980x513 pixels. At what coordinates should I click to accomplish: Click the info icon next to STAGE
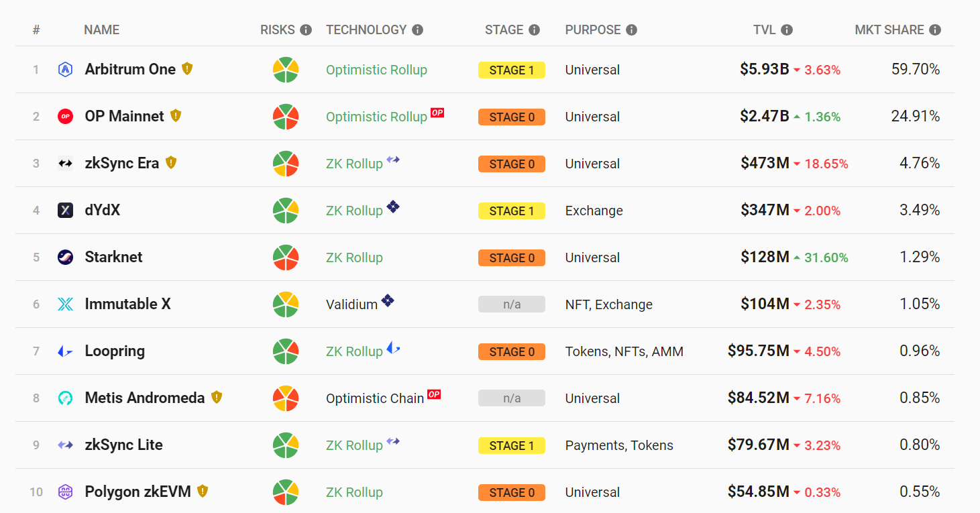(534, 30)
